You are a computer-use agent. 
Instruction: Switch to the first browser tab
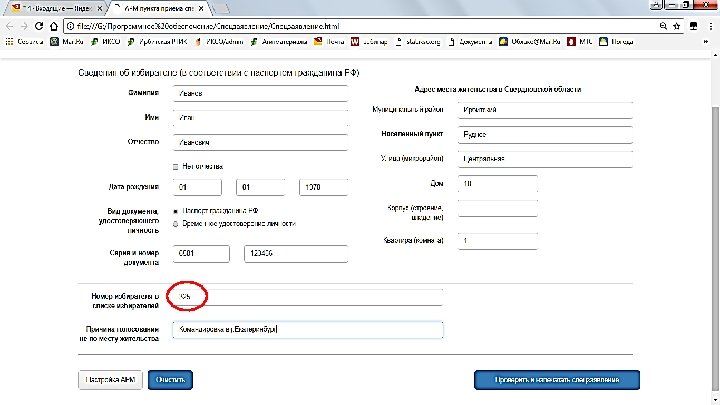tap(55, 8)
